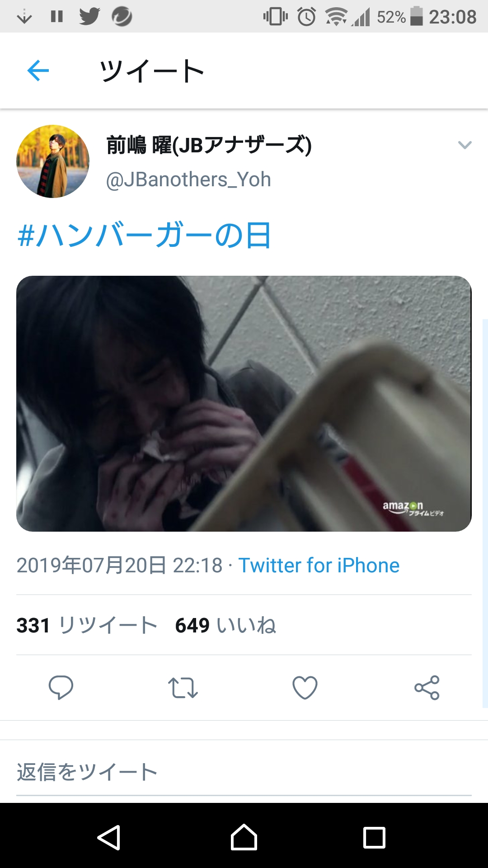View the 649 いいね list

(226, 625)
